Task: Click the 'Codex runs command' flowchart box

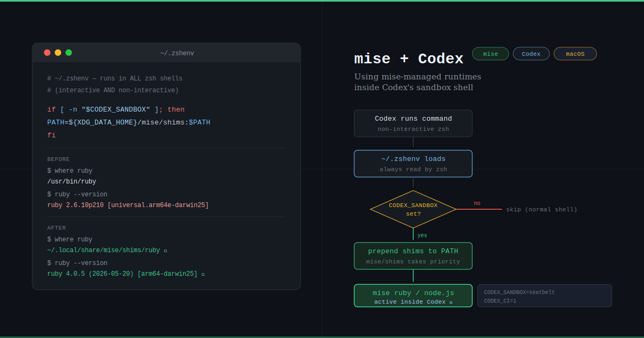Action: 413,123
